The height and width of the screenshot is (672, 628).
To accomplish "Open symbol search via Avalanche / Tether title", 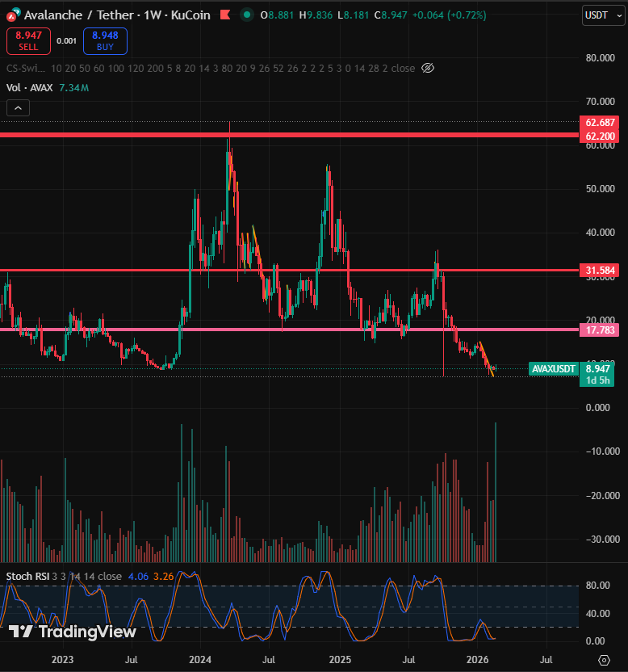I will [117, 15].
